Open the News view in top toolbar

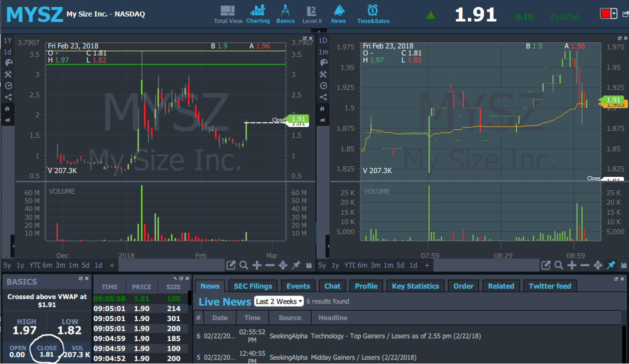[338, 14]
